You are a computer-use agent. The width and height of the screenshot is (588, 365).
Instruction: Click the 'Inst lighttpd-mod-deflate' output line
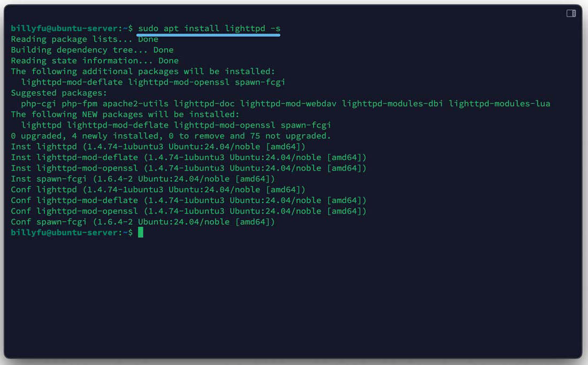coord(188,157)
